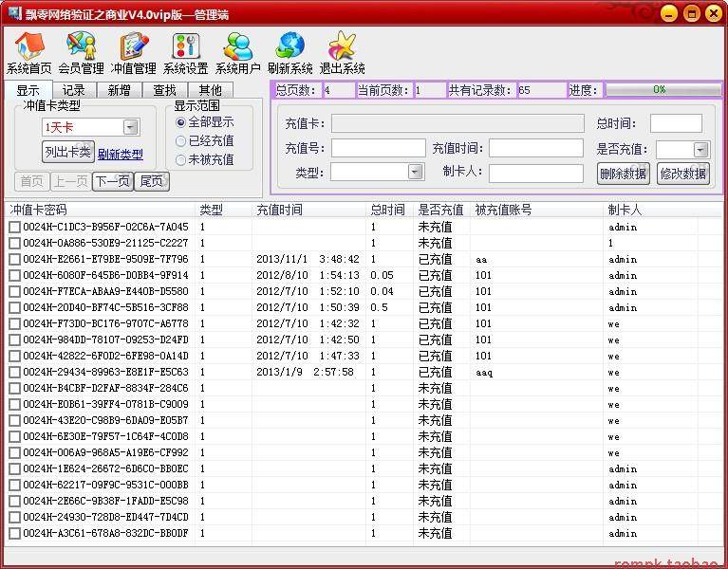Select date cell 2013/11/1 3:48:42
This screenshot has width=728, height=569.
[308, 259]
